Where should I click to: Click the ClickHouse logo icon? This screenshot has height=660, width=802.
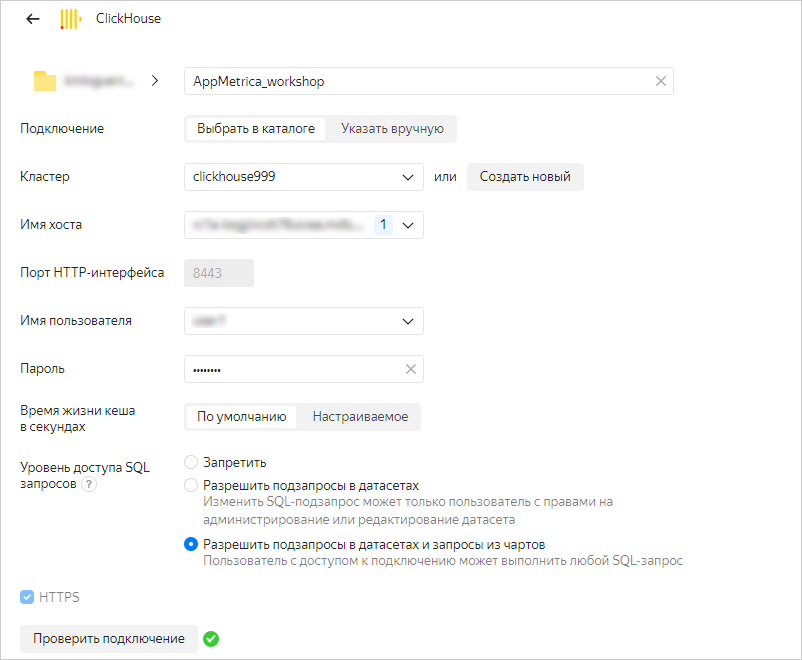click(70, 19)
